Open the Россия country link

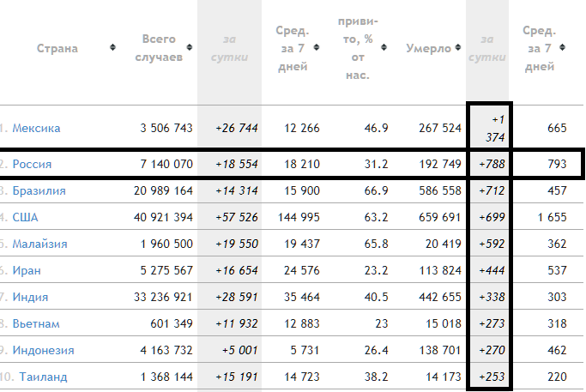(33, 163)
